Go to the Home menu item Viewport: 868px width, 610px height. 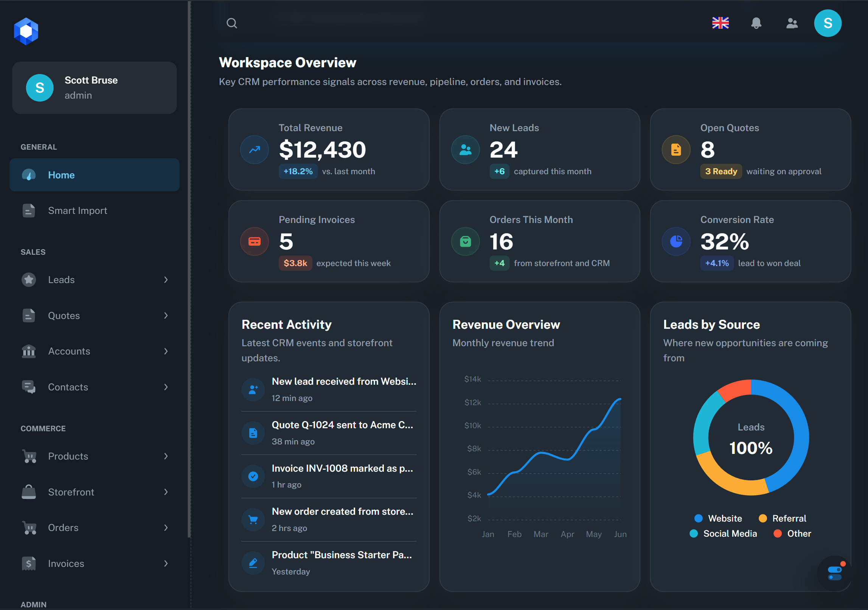(x=95, y=175)
